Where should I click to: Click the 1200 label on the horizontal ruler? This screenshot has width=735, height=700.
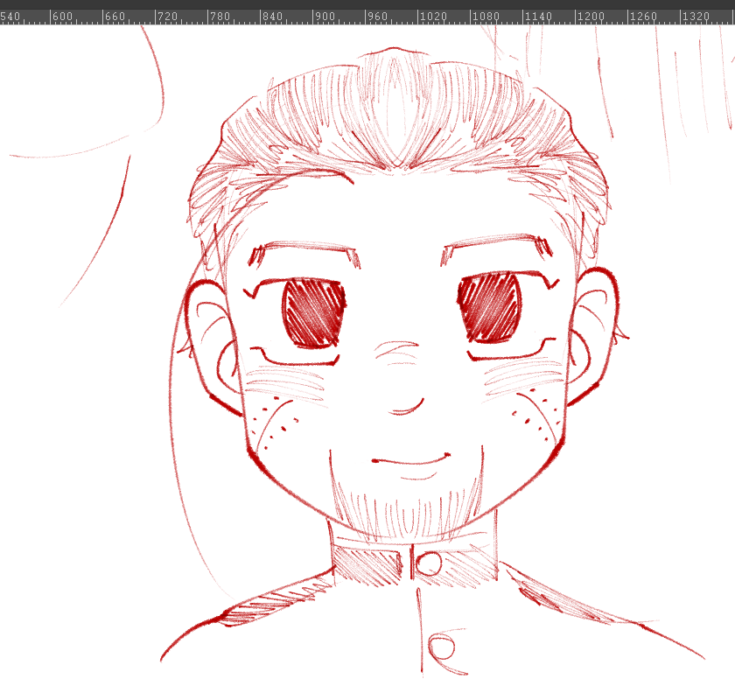pyautogui.click(x=591, y=17)
